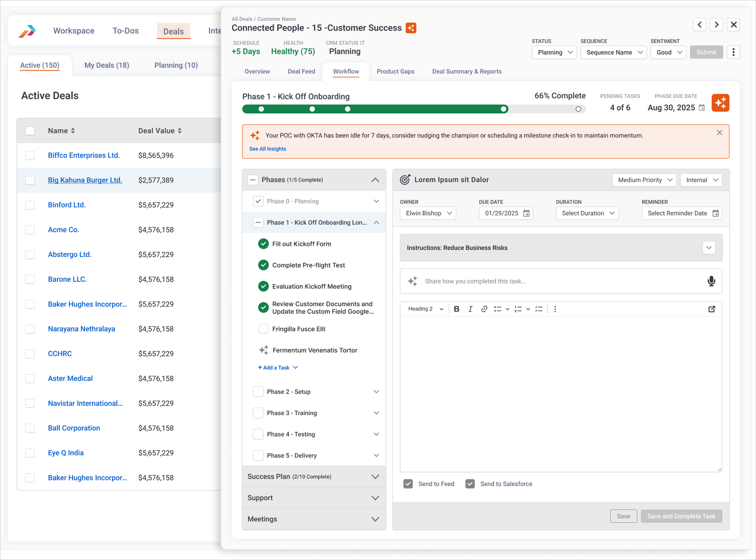Click the app logo in the top navigation
This screenshot has height=560, width=756.
(x=27, y=31)
